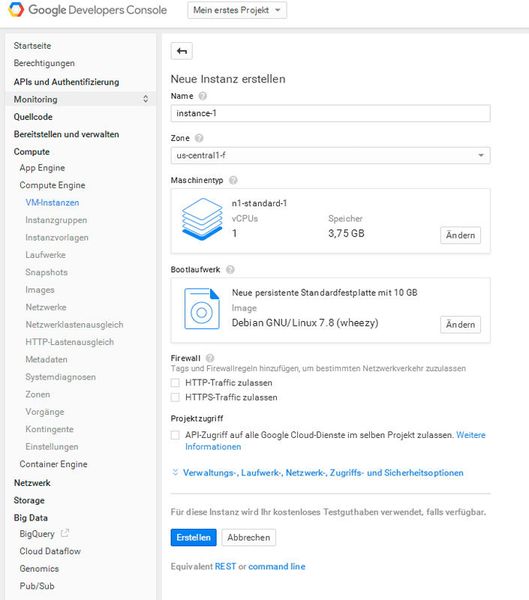
Task: Click the Name input field instance-1
Action: click(330, 113)
